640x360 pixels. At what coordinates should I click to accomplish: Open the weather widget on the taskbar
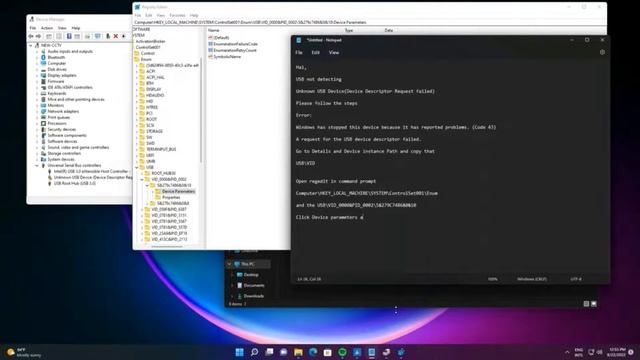(x=24, y=352)
